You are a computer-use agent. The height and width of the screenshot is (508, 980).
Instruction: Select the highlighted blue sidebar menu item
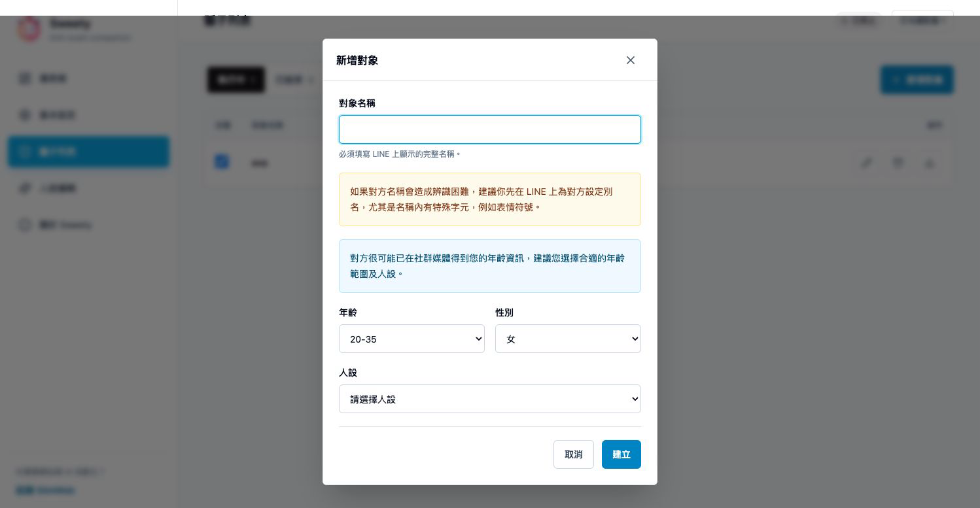[88, 152]
